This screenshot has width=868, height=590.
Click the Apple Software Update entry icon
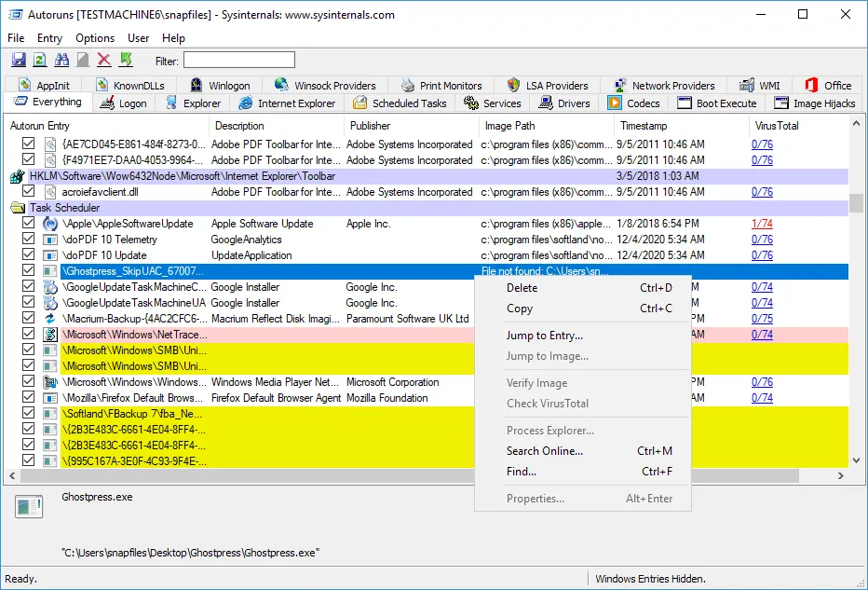coord(50,224)
